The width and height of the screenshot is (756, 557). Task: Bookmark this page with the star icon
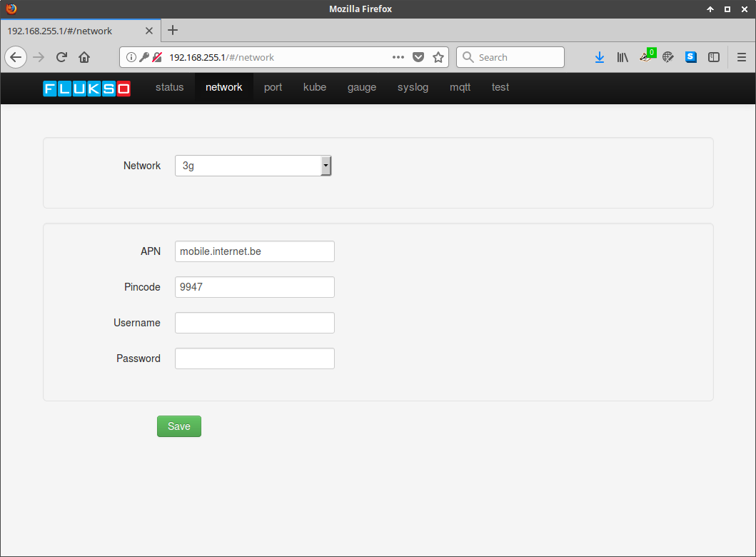click(x=438, y=57)
